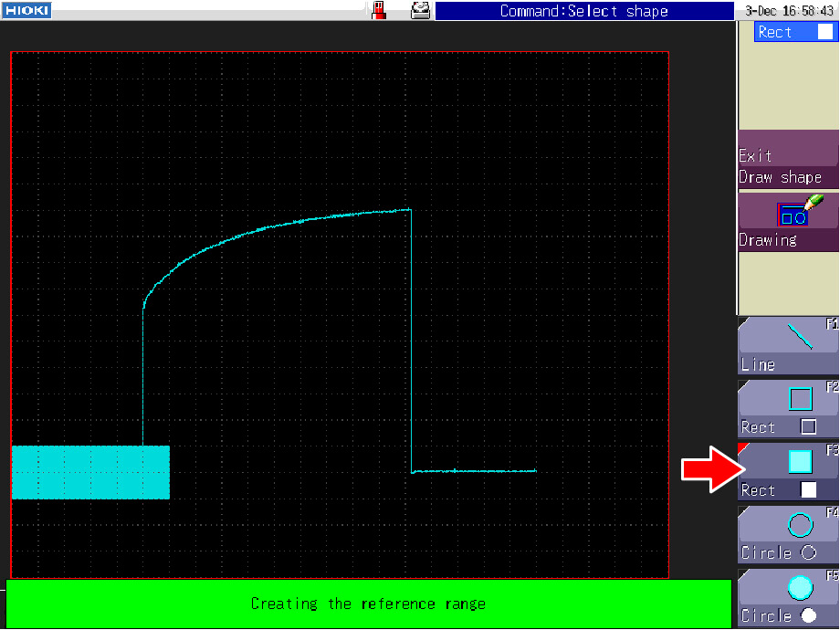Click the white square beside the top Rect label
The image size is (840, 630).
[824, 32]
